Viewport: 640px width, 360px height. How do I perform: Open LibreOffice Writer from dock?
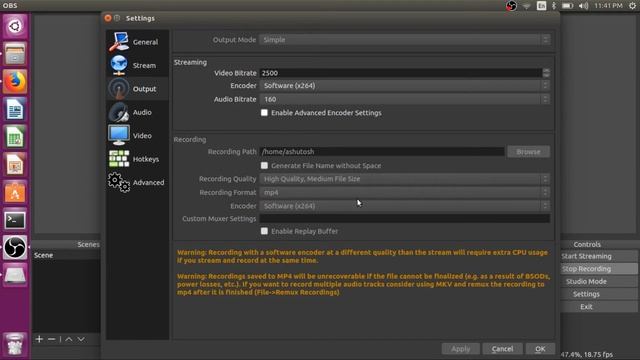click(15, 109)
